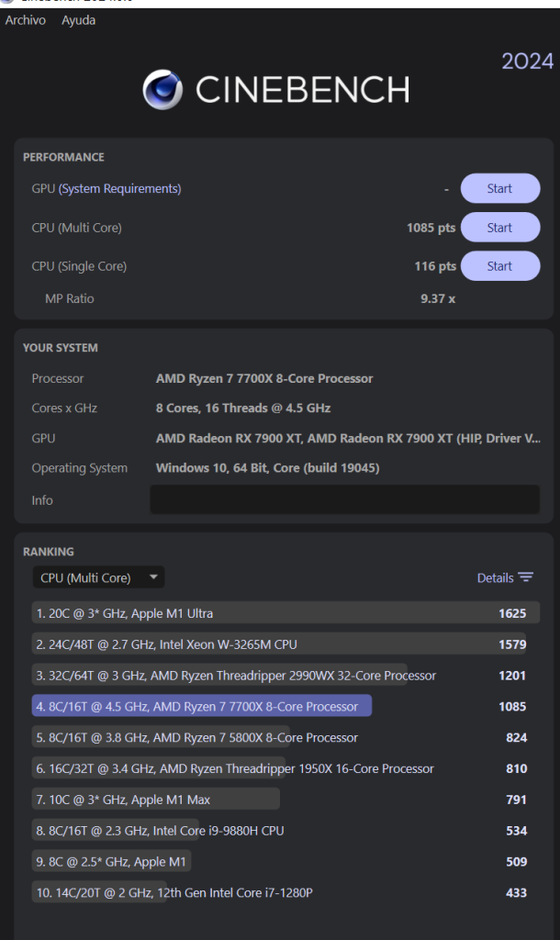Image resolution: width=560 pixels, height=940 pixels.
Task: Open the Archivo menu
Action: click(25, 20)
